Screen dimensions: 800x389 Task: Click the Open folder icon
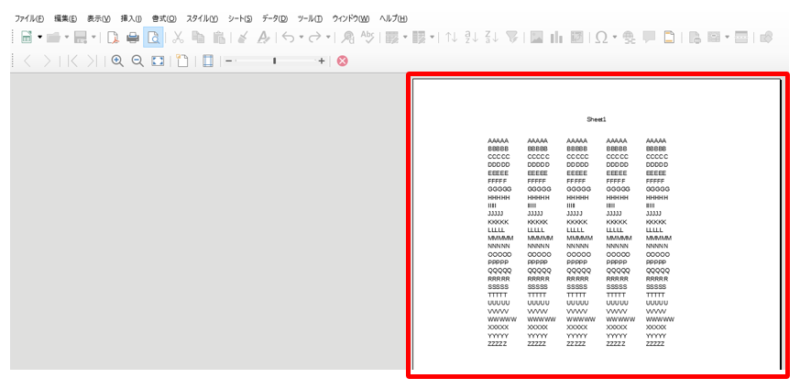[54, 37]
